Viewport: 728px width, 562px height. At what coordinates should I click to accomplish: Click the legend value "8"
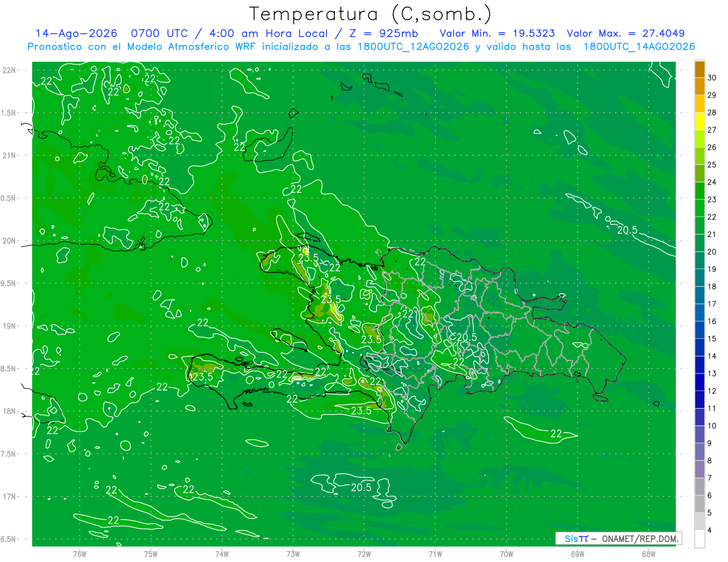click(710, 461)
